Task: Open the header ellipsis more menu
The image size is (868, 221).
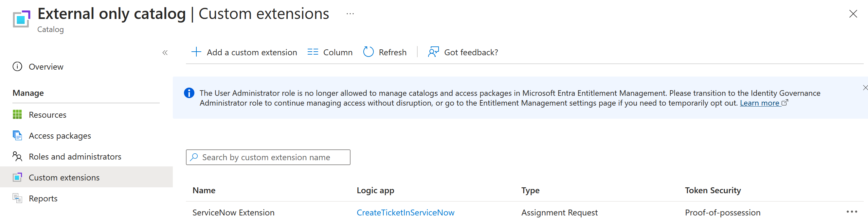Action: click(350, 14)
